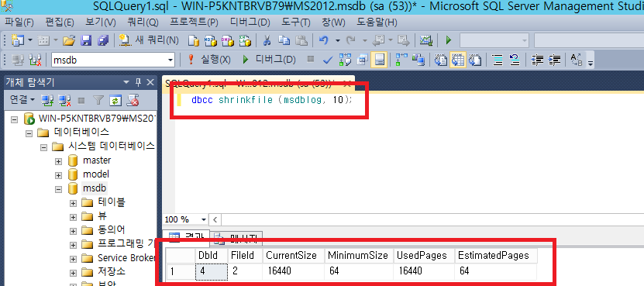This screenshot has width=644, height=286.
Task: Click the Activity Monitor icon
Action: pos(426,40)
